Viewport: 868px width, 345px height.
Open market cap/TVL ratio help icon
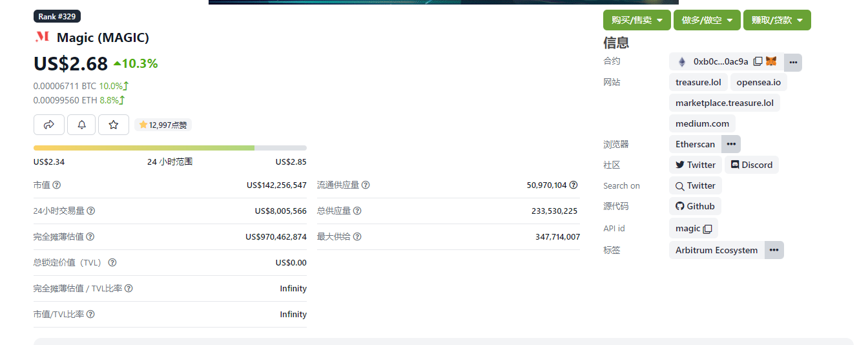point(90,314)
